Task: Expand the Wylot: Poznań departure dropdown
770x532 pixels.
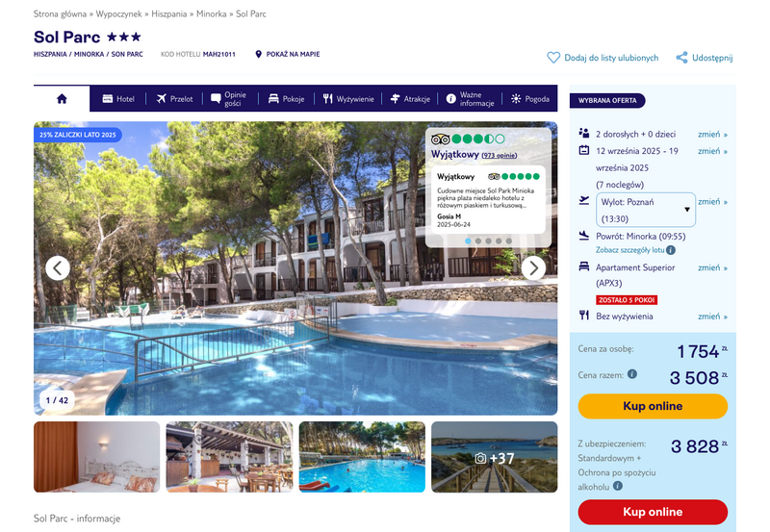Action: coord(645,210)
